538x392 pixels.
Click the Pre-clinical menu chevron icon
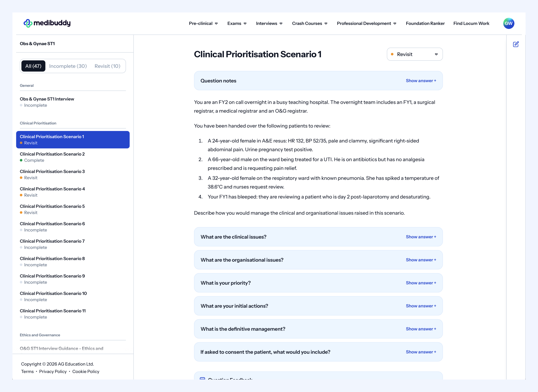216,24
